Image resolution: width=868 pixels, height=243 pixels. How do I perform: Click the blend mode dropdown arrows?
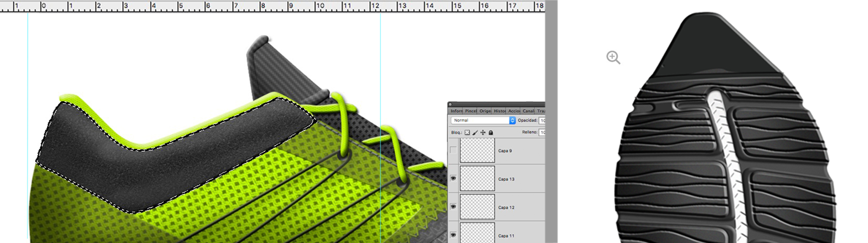tap(512, 120)
